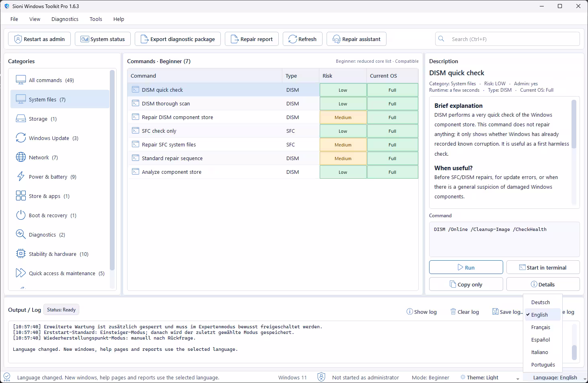This screenshot has width=588, height=383.
Task: Click DISM thorough scan terminal icon
Action: pyautogui.click(x=136, y=103)
